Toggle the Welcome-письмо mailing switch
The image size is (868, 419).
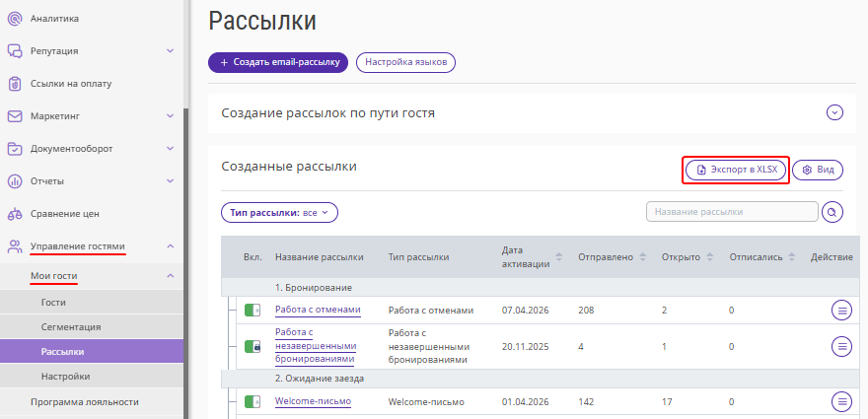(x=253, y=401)
